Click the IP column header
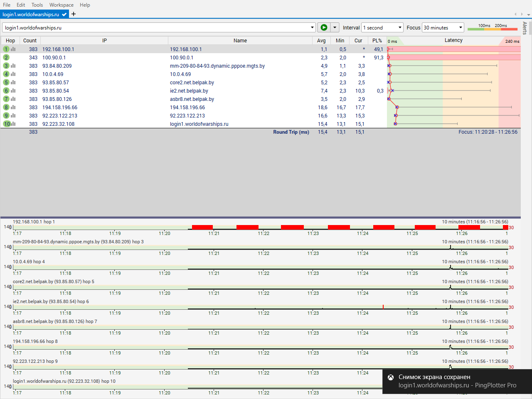 104,41
